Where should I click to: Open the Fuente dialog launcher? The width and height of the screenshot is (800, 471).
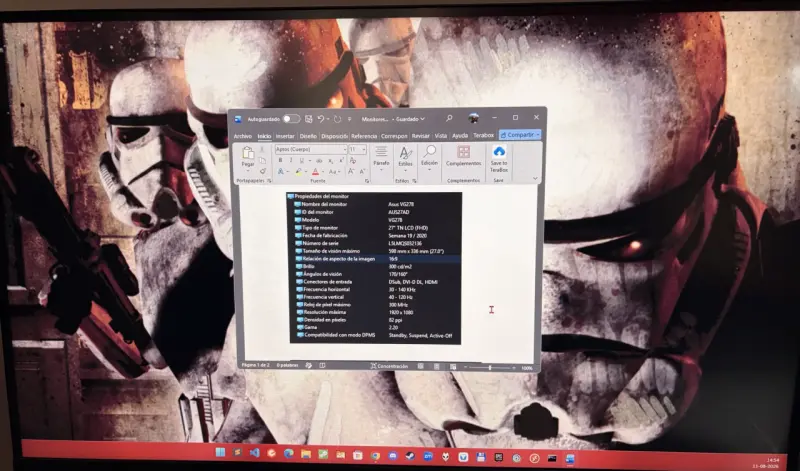(x=367, y=181)
